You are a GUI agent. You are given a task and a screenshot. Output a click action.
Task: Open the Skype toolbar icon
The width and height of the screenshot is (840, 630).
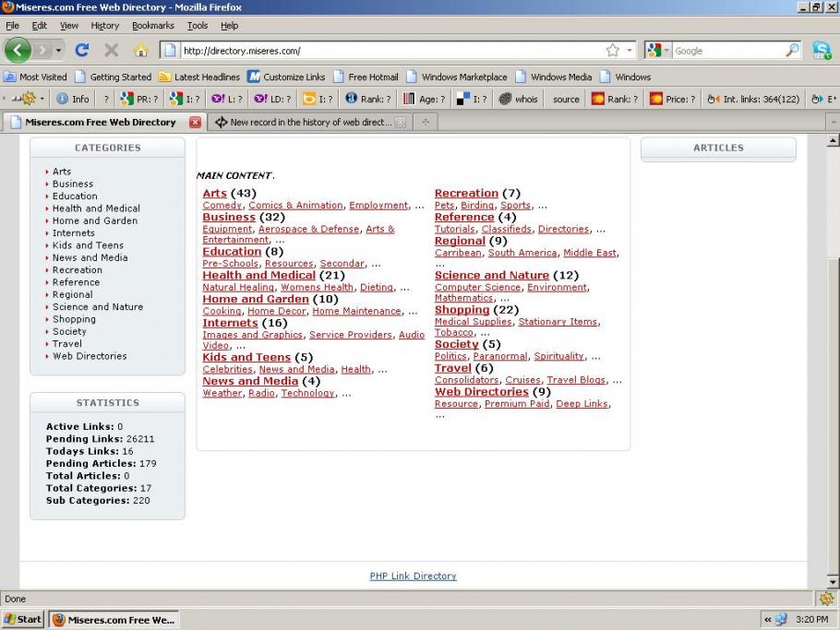tap(822, 50)
